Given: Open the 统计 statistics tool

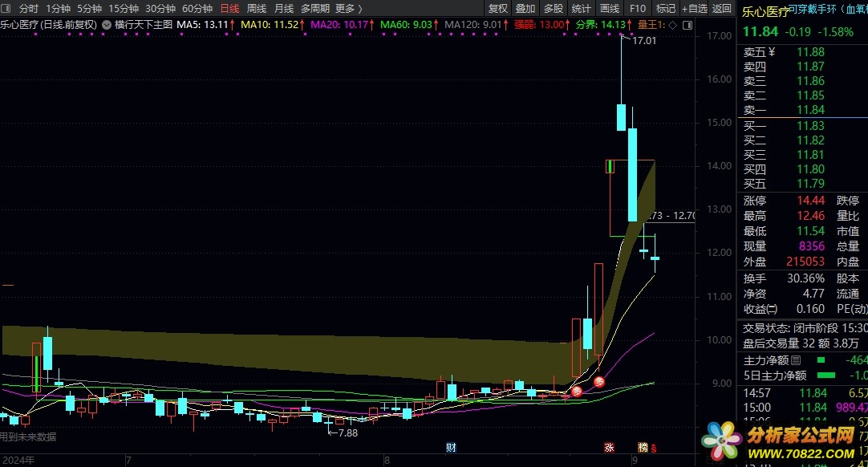Looking at the screenshot, I should point(581,8).
